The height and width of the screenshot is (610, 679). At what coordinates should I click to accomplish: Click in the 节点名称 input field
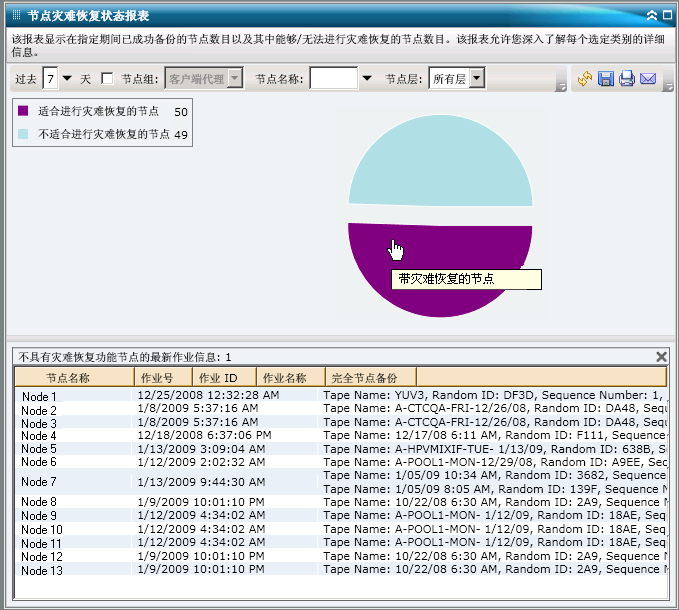333,78
